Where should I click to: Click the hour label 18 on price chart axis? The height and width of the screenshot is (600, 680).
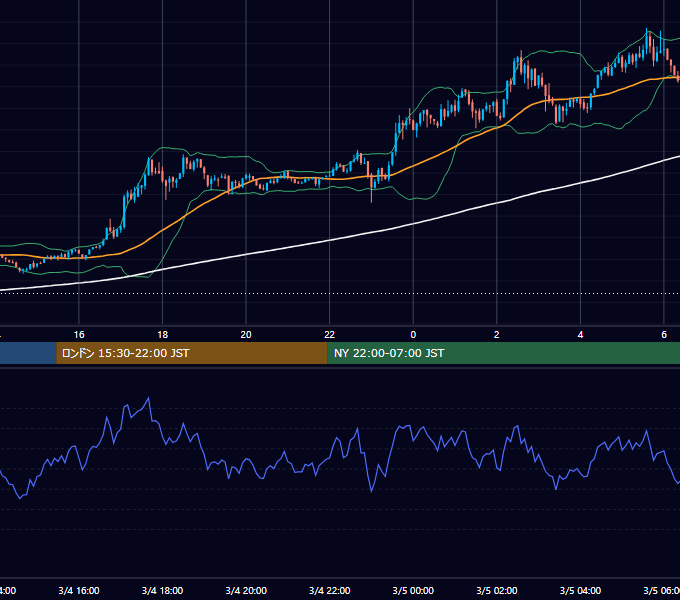[x=163, y=334]
